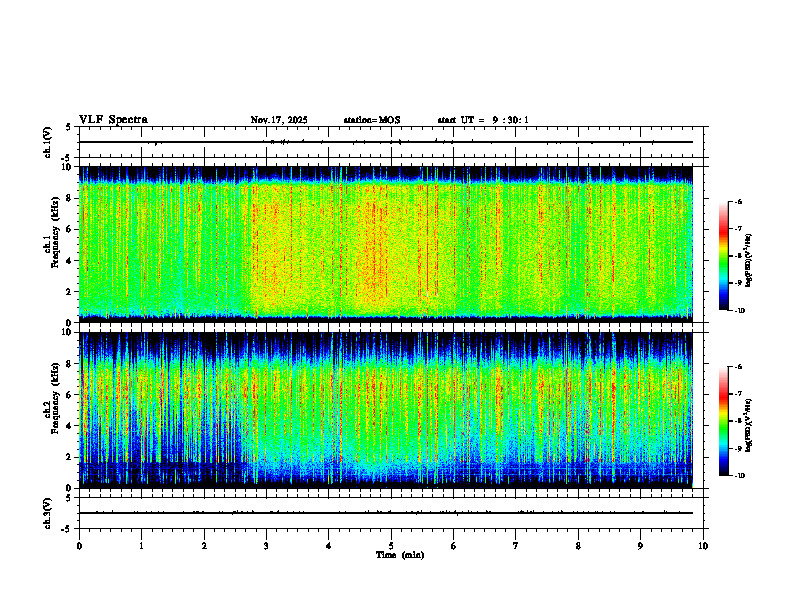The height and width of the screenshot is (612, 792).
Task: Click time axis tick label "7"
Action: [516, 546]
